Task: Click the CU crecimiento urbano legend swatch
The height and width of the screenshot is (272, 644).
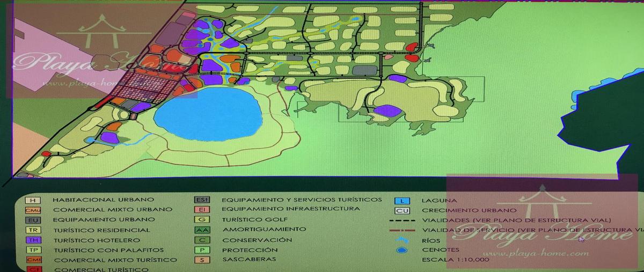Action: (402, 210)
